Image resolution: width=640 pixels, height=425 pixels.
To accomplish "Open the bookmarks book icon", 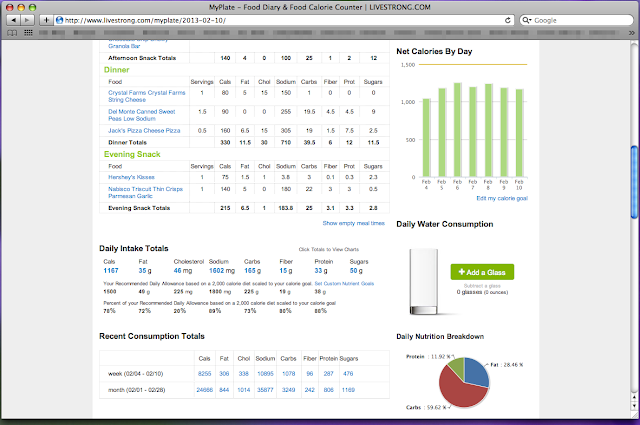I will pos(12,33).
